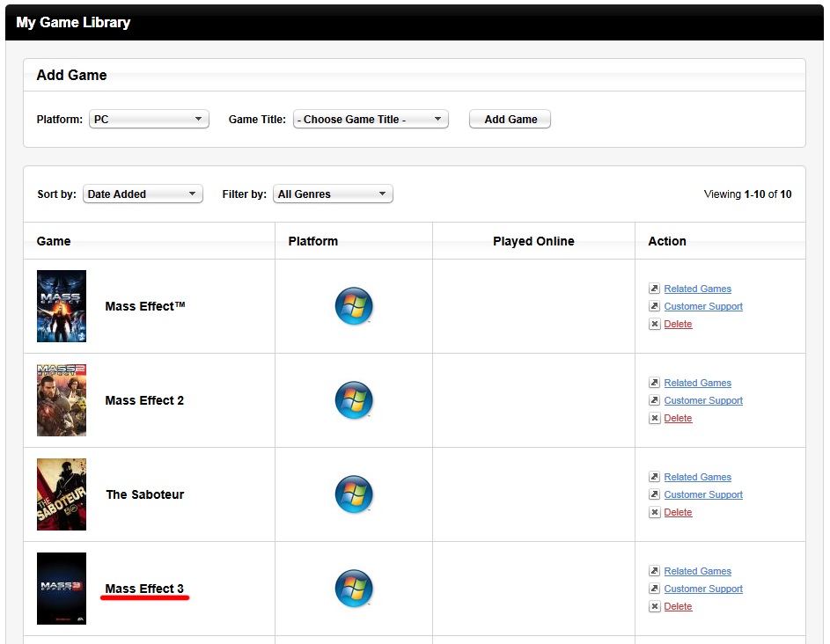Viewport: 830px width, 644px height.
Task: Open Customer Support link for Mass Effect 2
Action: pyautogui.click(x=702, y=400)
